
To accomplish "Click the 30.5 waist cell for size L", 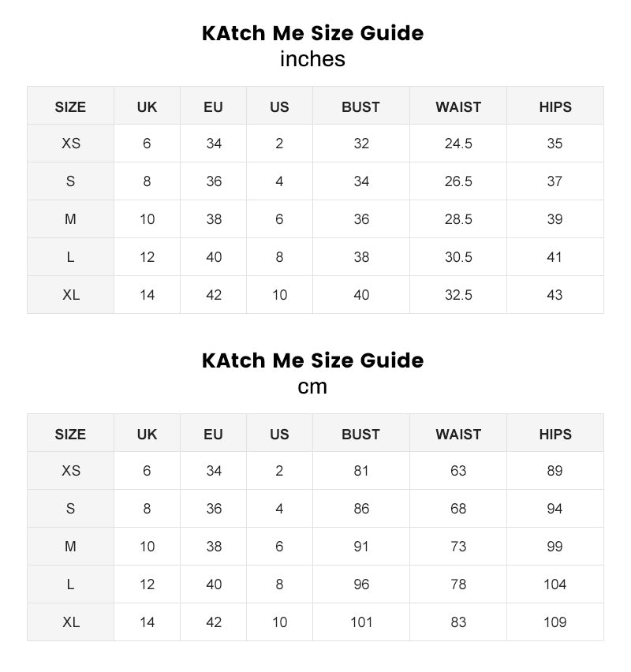I will [x=458, y=257].
